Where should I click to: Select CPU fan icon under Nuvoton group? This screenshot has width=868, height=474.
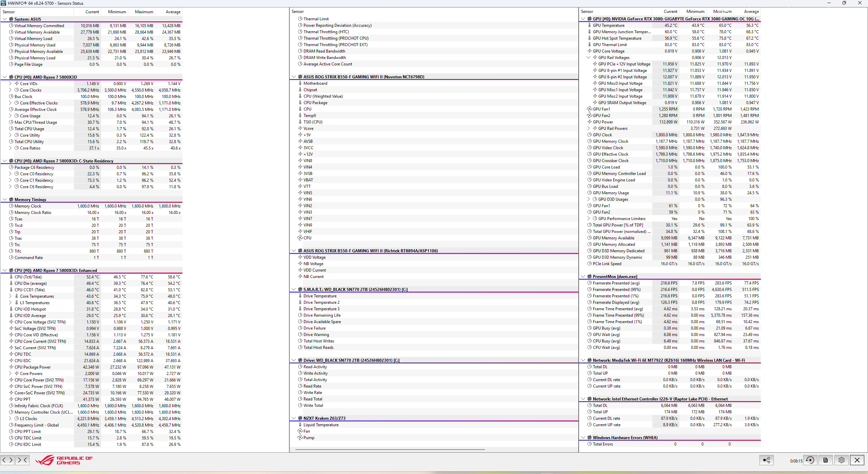pyautogui.click(x=300, y=238)
